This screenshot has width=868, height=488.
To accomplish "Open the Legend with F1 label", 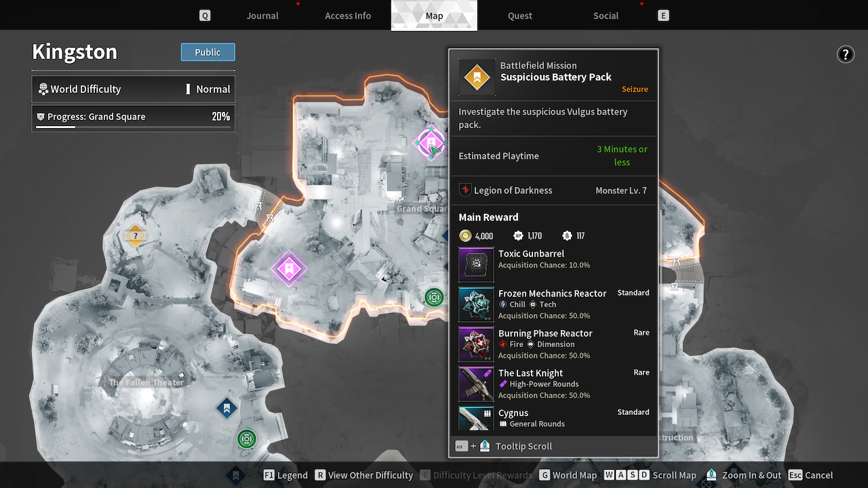I will 285,475.
